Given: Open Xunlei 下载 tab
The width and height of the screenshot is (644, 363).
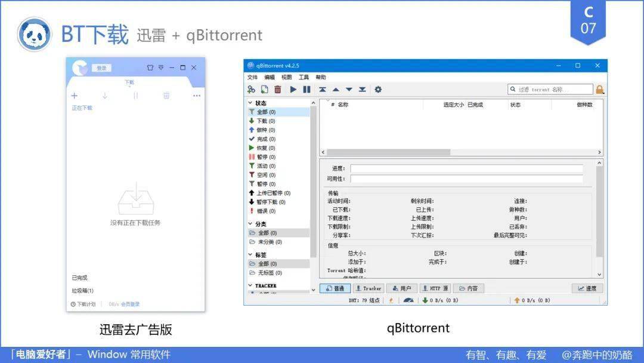Looking at the screenshot, I should coord(129,82).
